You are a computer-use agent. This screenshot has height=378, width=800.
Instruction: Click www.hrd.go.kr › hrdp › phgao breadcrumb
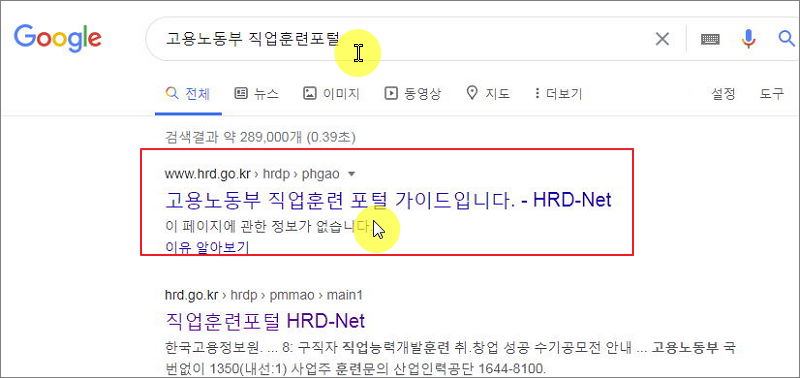tap(252, 174)
